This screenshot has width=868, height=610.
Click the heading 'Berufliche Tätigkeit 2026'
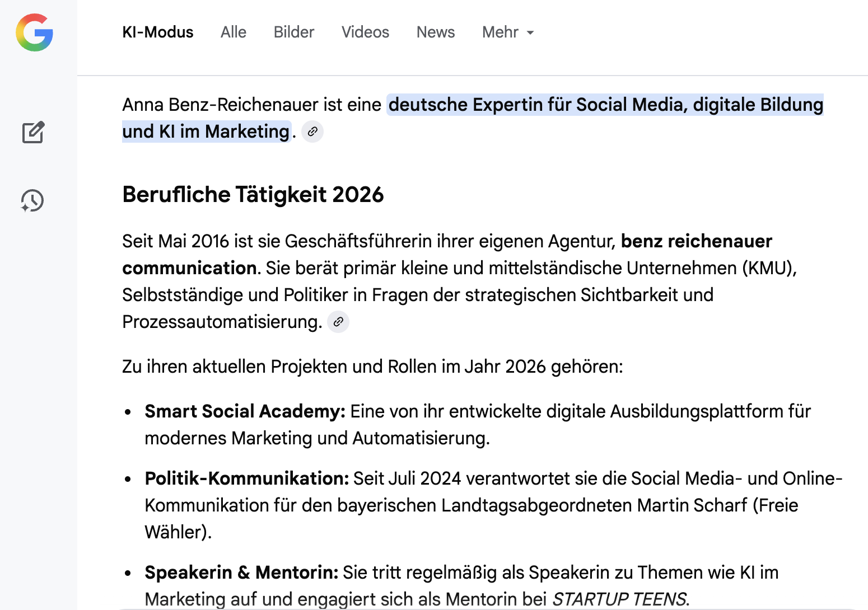click(x=253, y=194)
